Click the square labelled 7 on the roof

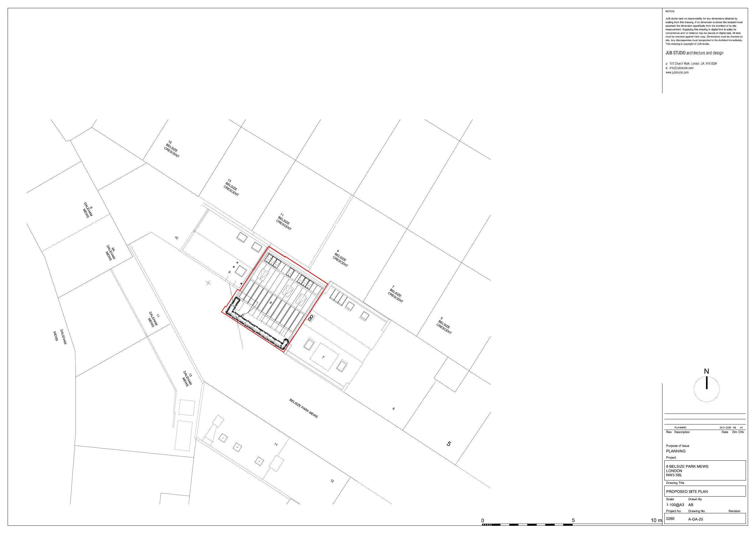[x=324, y=357]
